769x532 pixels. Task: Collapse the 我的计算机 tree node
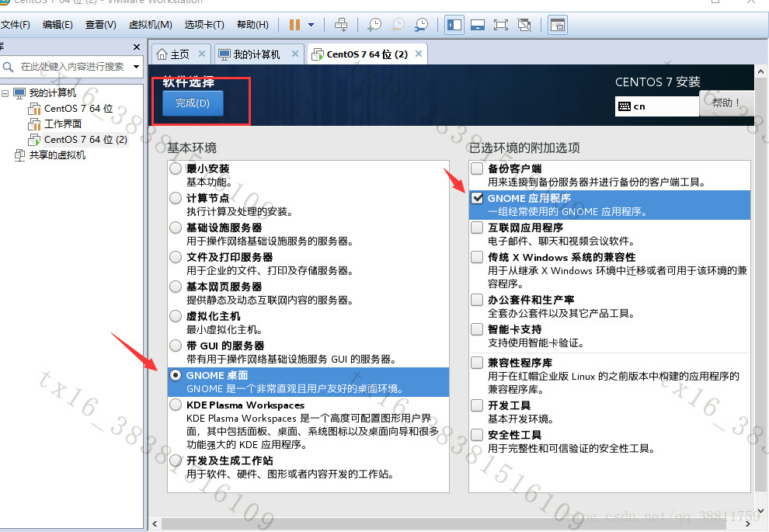(5, 93)
